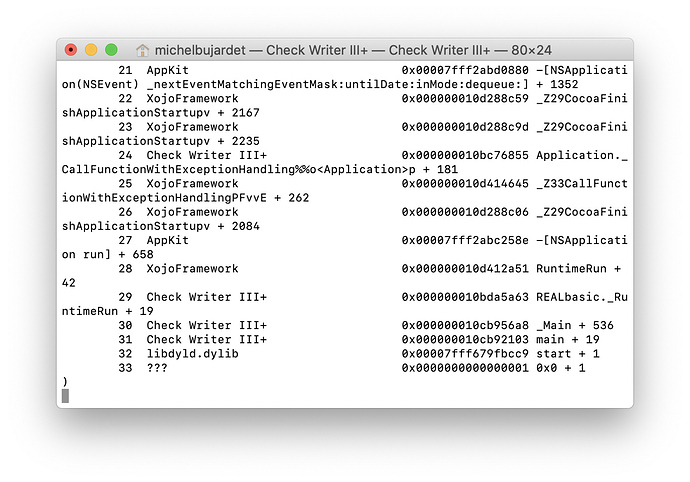Click address 0x000000010bda5a63
This screenshot has width=690, height=482.
coord(465,297)
